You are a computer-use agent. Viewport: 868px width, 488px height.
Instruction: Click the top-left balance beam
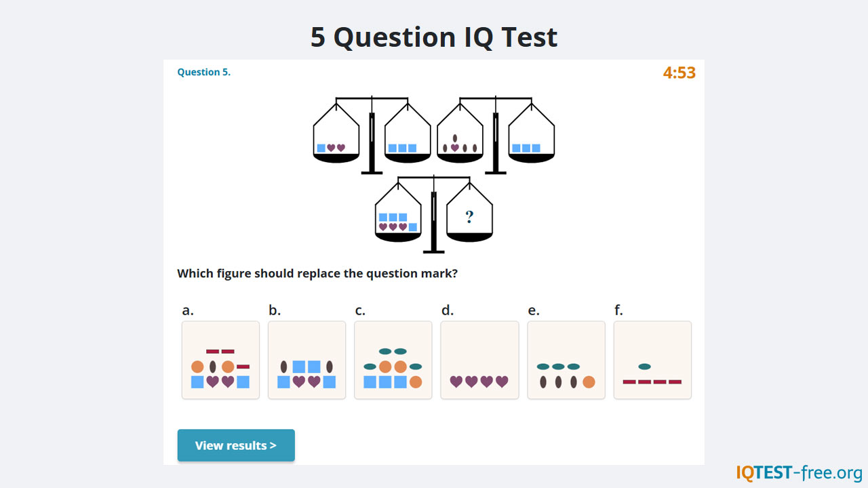pos(371,99)
